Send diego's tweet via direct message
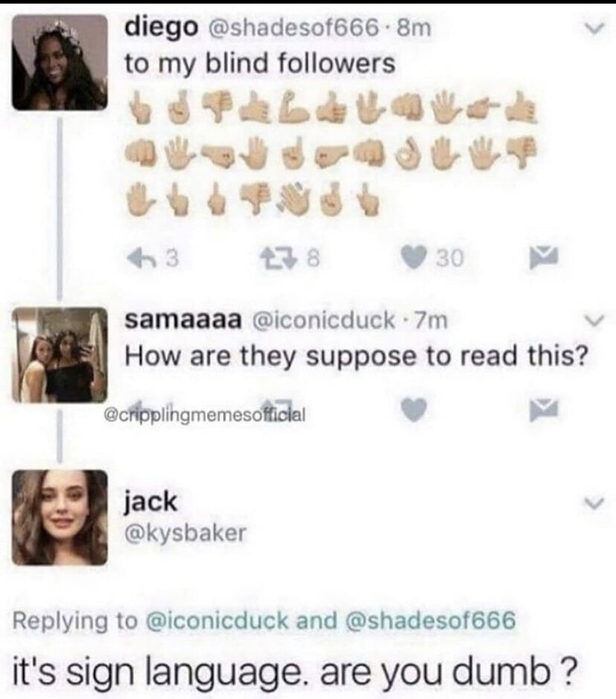 pos(543,258)
